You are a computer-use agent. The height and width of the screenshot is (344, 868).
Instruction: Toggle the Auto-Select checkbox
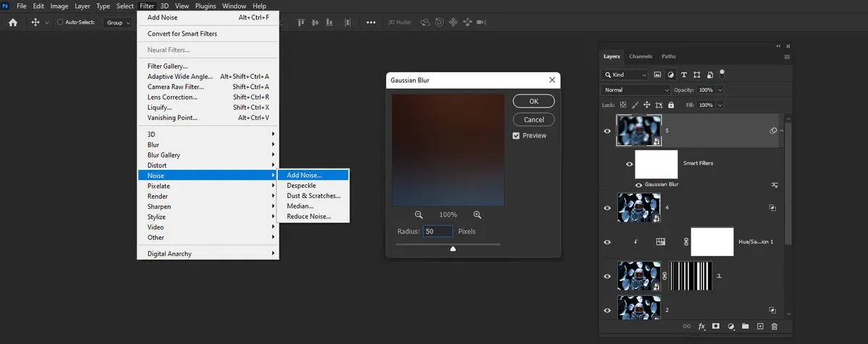coord(60,22)
